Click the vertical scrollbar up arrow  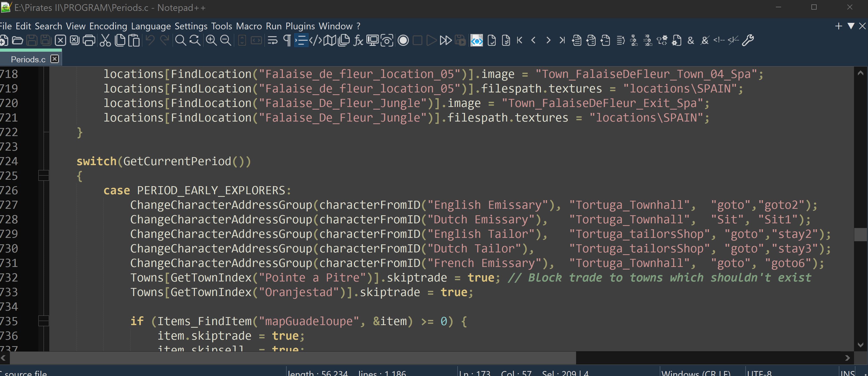tap(860, 73)
